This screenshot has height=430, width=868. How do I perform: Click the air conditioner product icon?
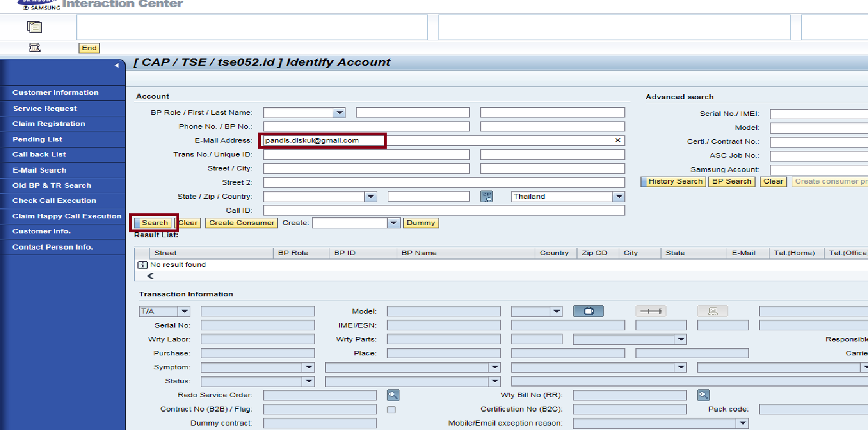tap(651, 311)
